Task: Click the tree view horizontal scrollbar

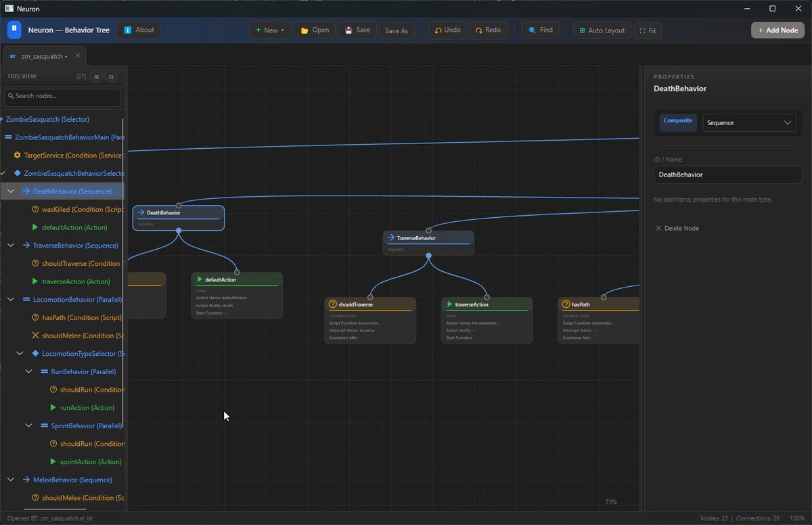Action: (x=55, y=509)
